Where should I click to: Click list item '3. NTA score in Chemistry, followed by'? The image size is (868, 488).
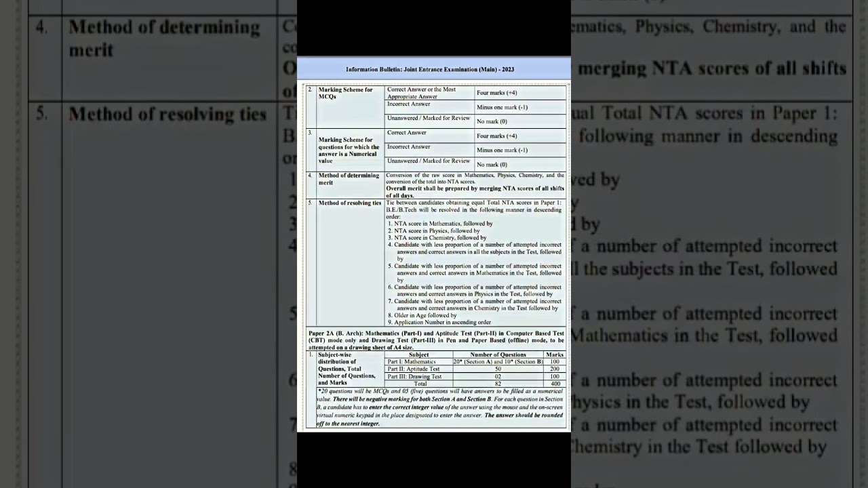[437, 238]
